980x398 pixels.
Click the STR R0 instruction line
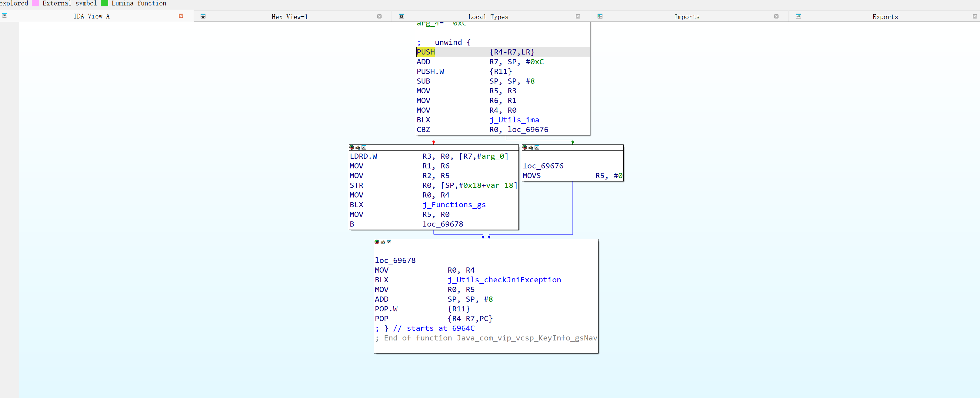tap(434, 185)
